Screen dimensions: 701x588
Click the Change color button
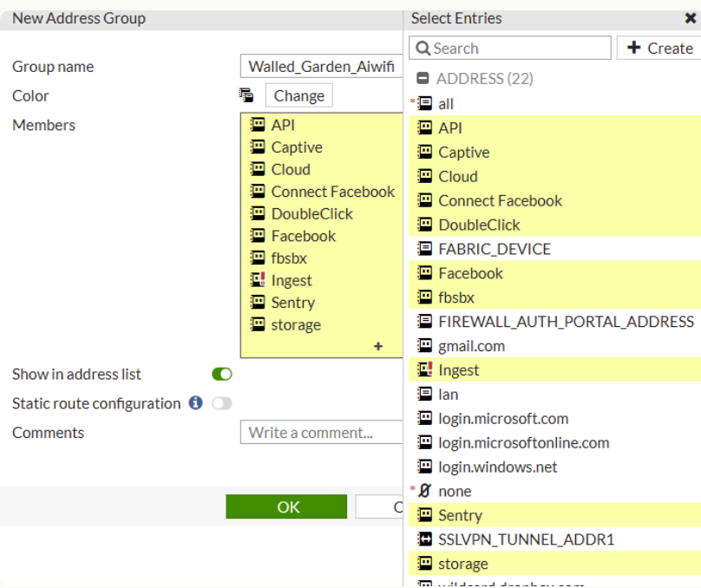[x=299, y=95]
